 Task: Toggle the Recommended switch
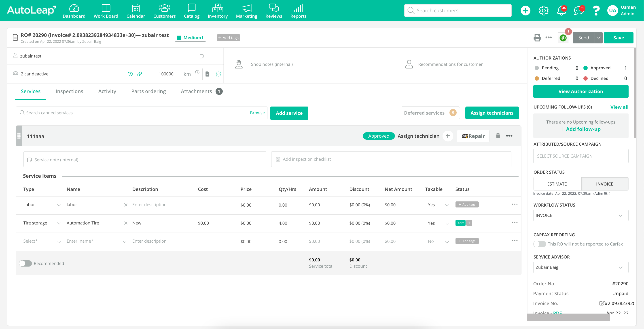25,263
